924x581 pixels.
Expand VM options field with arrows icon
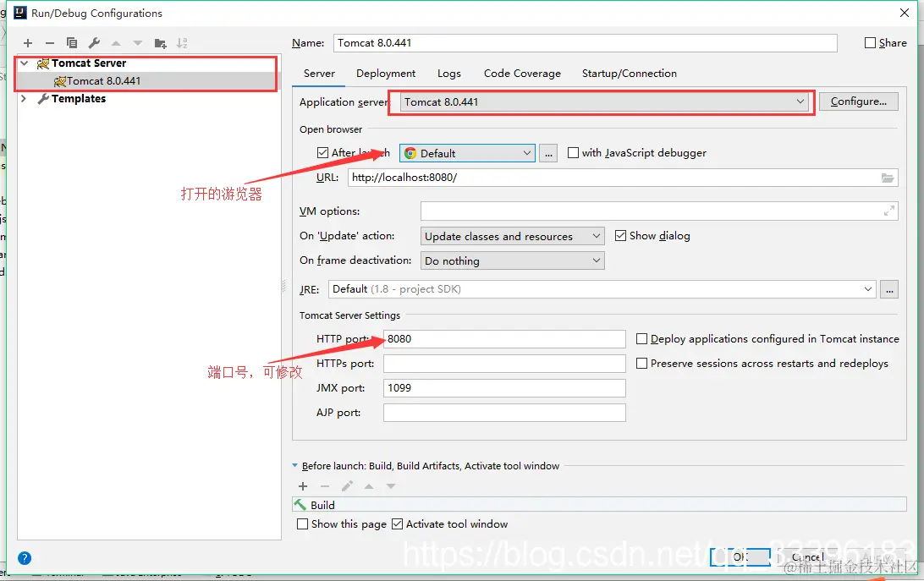(x=889, y=211)
